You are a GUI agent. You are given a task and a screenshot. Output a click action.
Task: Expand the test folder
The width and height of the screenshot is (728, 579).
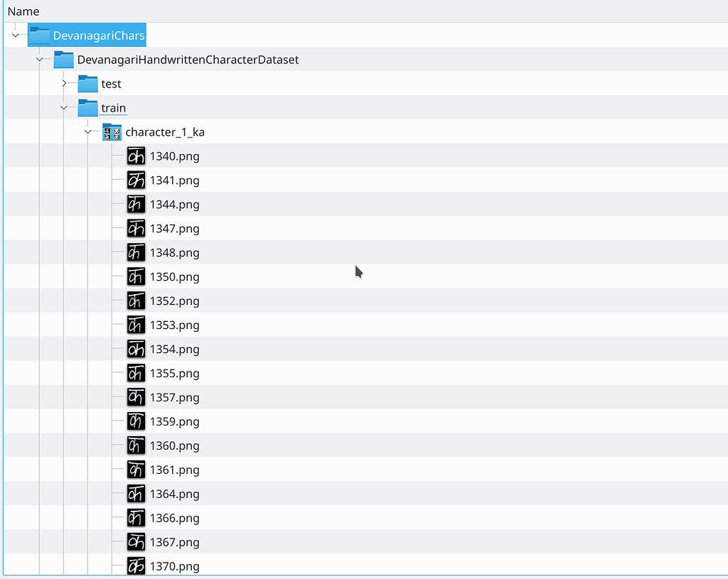point(63,83)
